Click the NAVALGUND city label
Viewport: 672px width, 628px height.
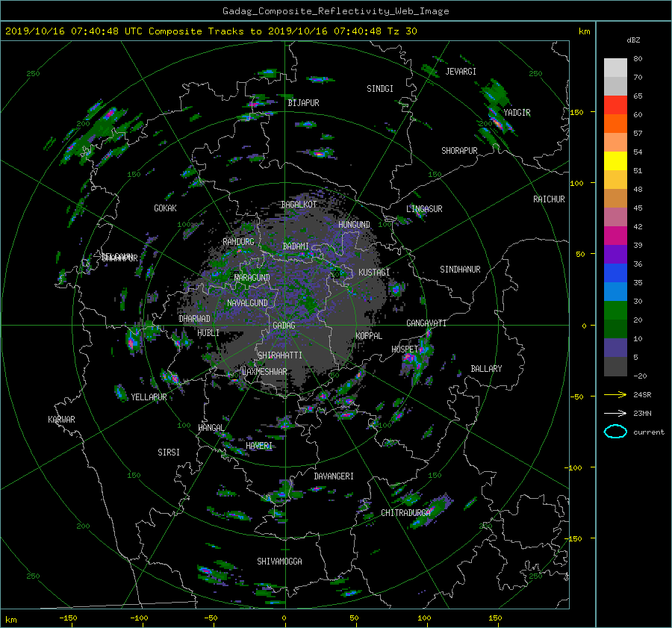coord(247,303)
